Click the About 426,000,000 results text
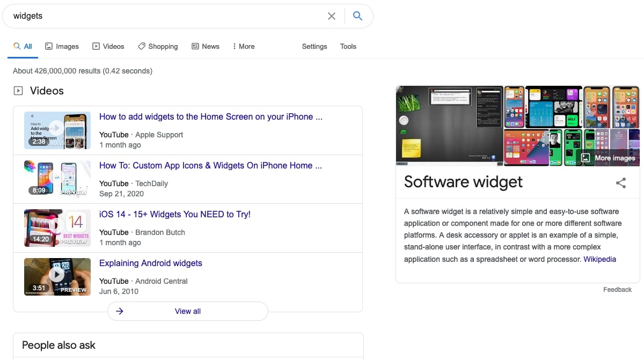Viewport: 644px width, 360px height. [x=83, y=71]
